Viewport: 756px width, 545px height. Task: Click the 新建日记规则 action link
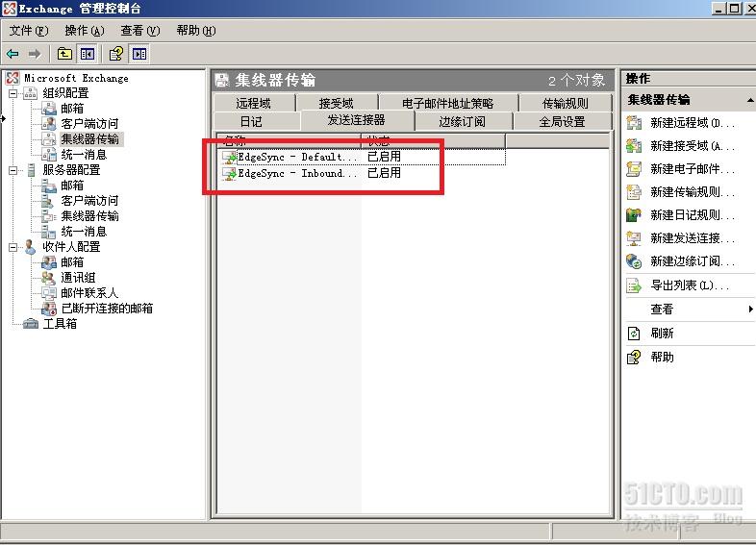click(693, 215)
